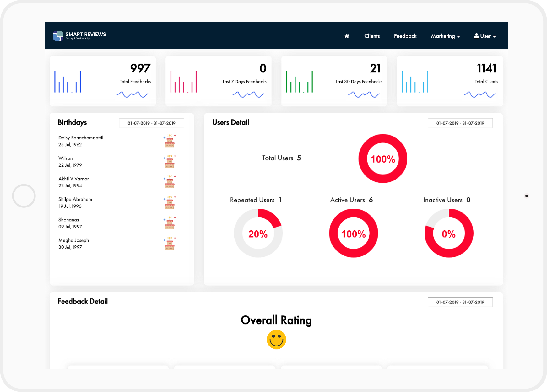Click the Total Clients 1141 card
This screenshot has width=547, height=392.
450,81
